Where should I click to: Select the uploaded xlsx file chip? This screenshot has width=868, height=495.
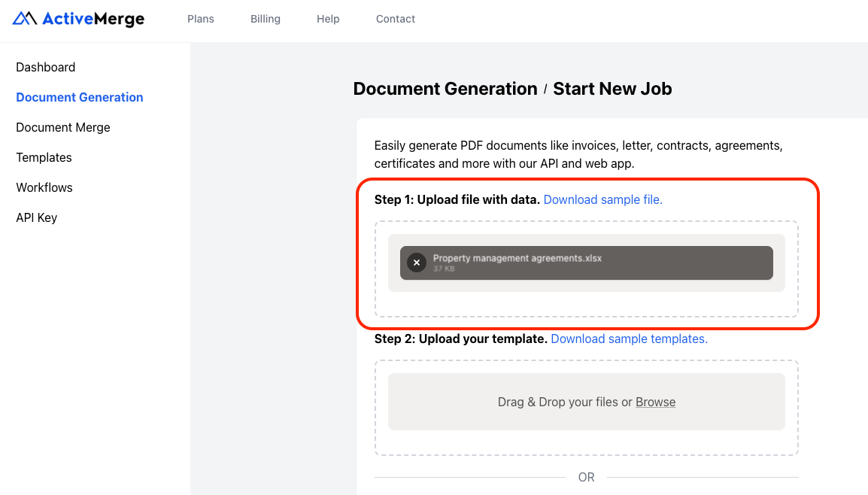[x=587, y=263]
